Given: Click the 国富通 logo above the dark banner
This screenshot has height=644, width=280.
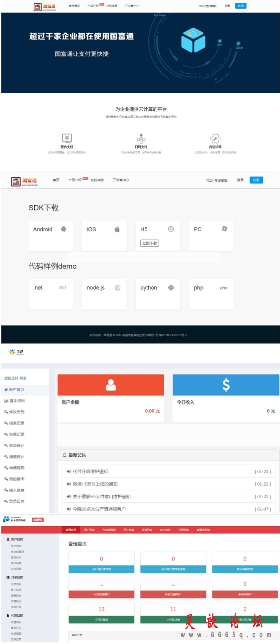Looking at the screenshot, I should [45, 7].
